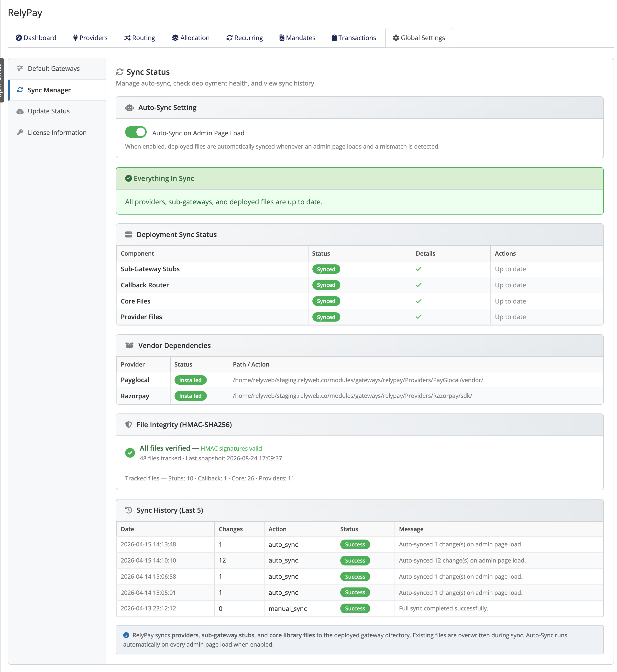Open License Information in the sidebar

[57, 132]
